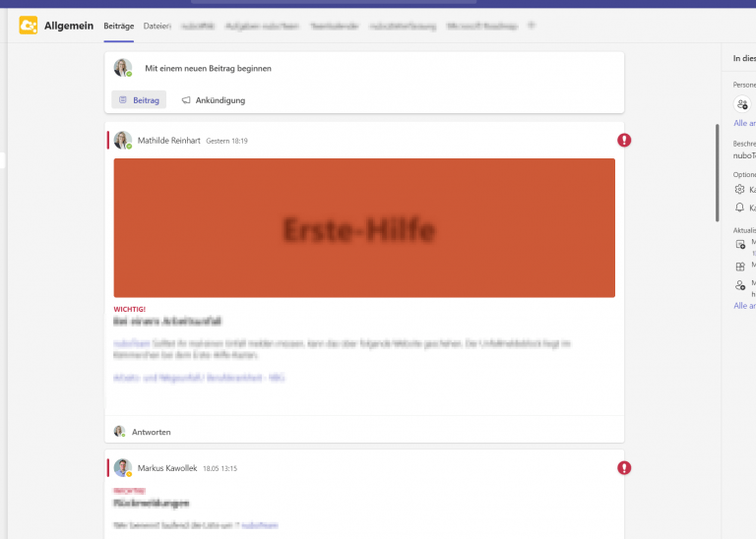
Task: Open the Dateien tab
Action: (157, 26)
